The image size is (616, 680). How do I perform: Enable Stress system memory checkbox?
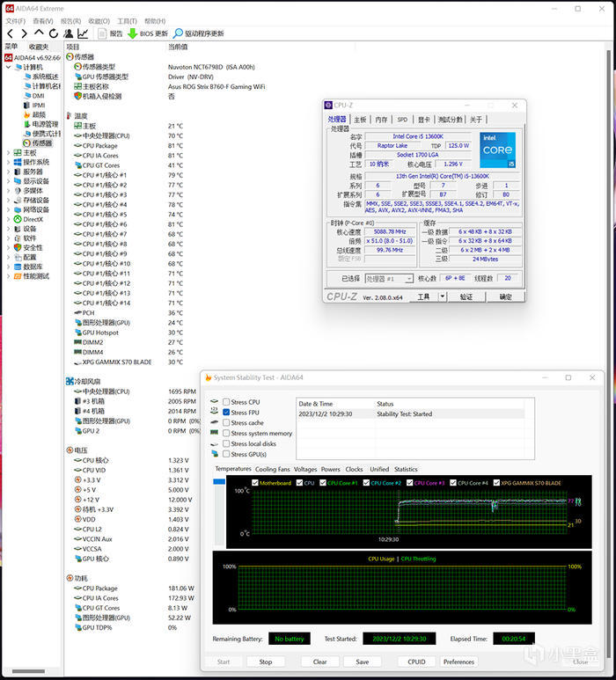point(226,433)
